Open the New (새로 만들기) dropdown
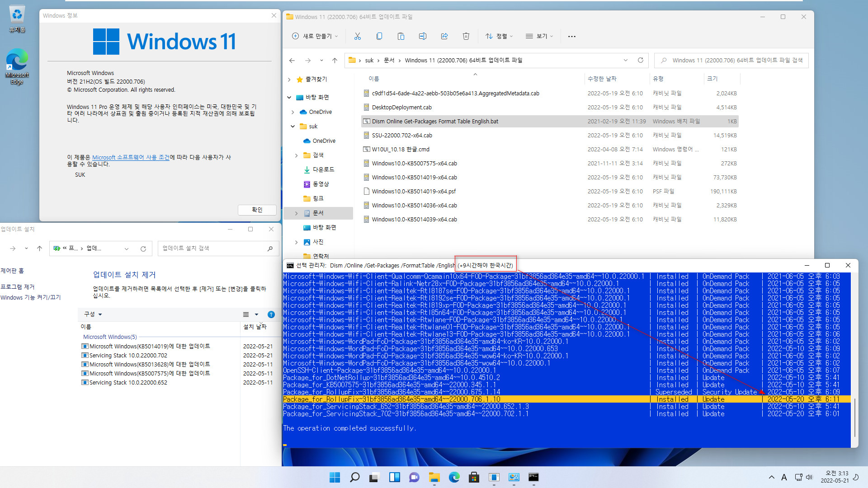The width and height of the screenshot is (868, 488). 315,36
